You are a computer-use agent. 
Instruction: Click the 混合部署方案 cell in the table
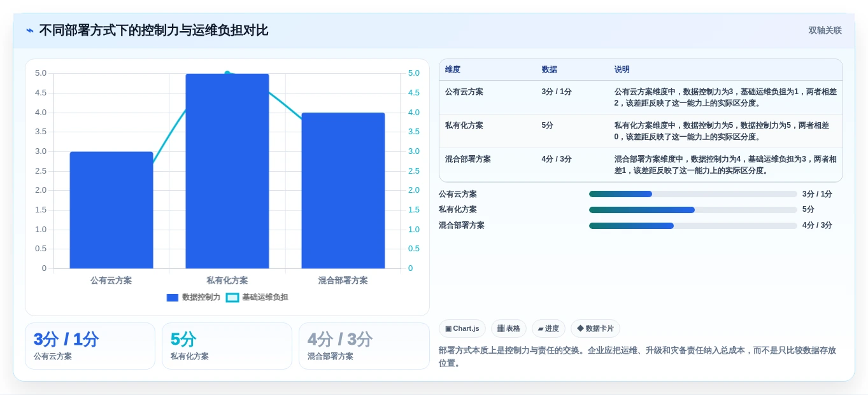coord(468,159)
